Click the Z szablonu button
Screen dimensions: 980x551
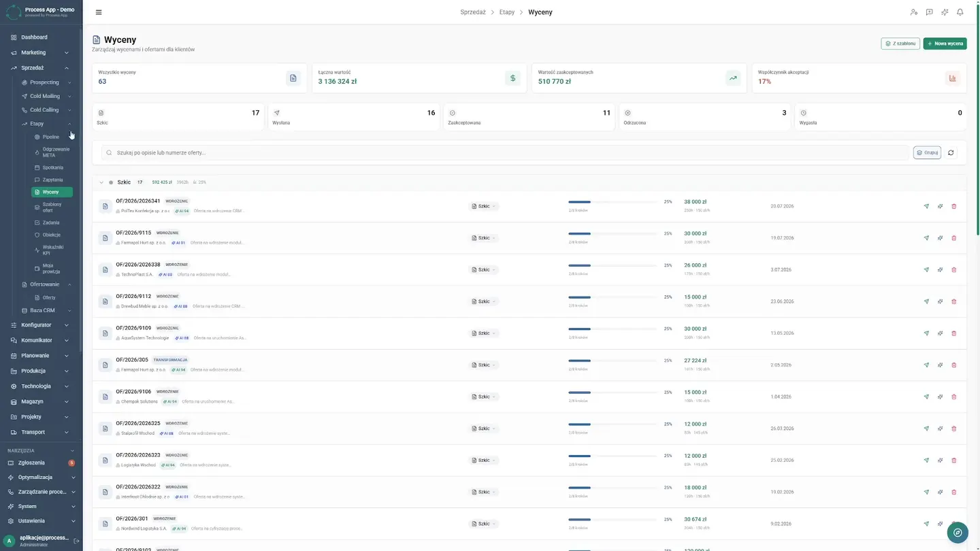(x=900, y=44)
